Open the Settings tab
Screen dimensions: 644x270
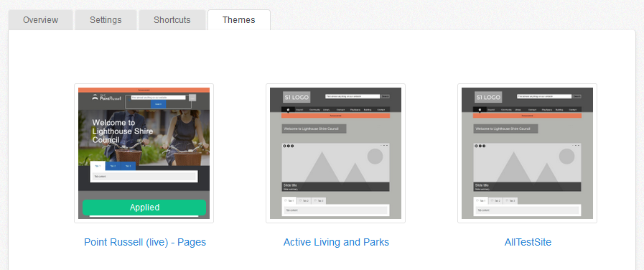click(x=106, y=20)
